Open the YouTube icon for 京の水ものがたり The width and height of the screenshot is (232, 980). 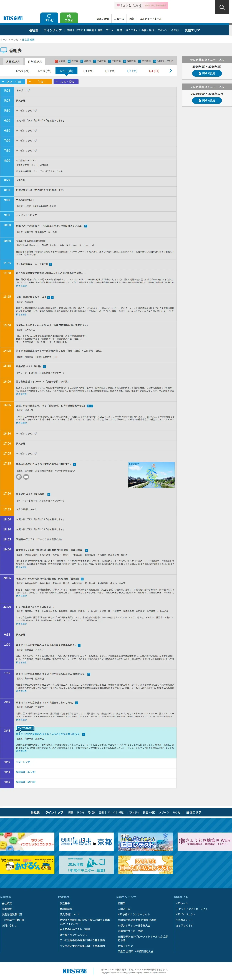[26, 477]
